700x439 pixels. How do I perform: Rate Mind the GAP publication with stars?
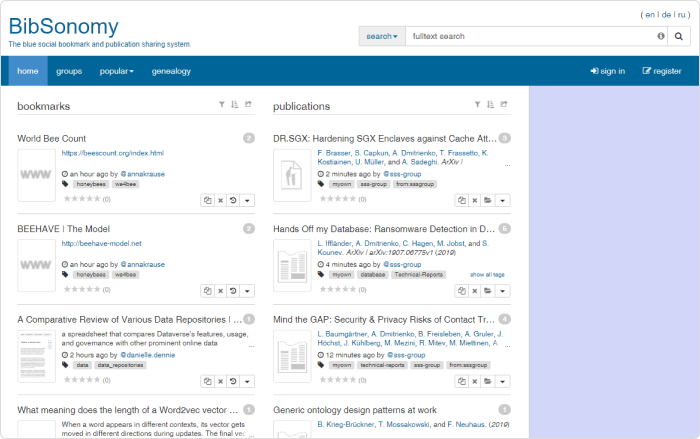(x=338, y=380)
